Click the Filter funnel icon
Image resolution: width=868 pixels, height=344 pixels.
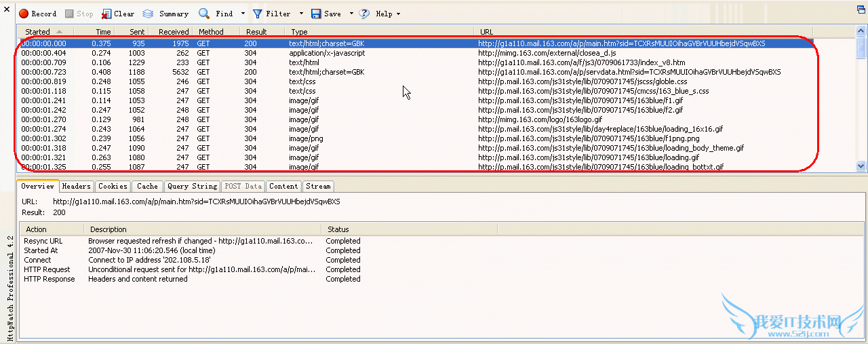pyautogui.click(x=258, y=14)
